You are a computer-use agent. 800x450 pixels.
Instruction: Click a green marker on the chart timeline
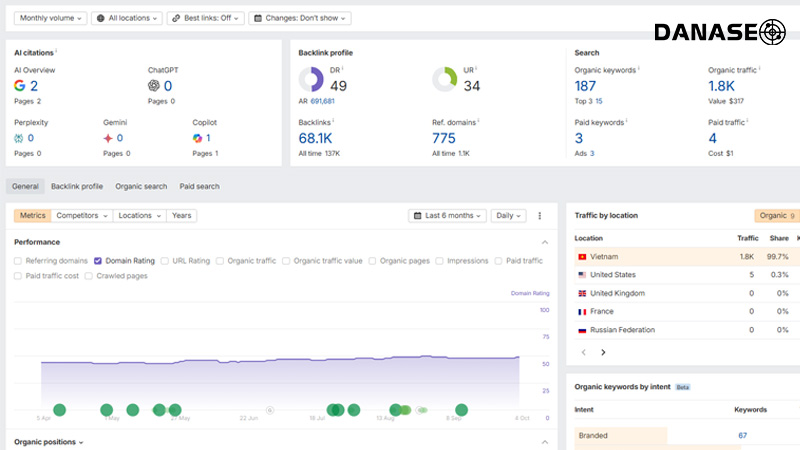click(x=59, y=409)
